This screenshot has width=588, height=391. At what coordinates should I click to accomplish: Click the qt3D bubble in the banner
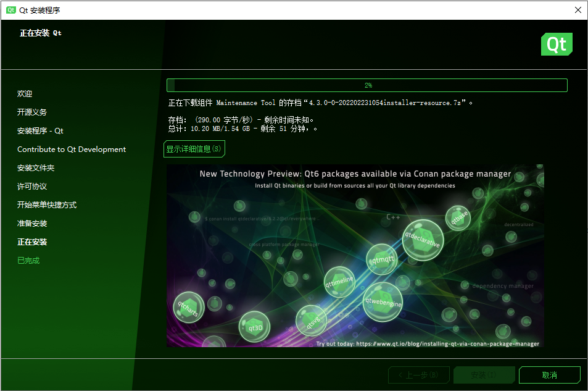point(255,327)
